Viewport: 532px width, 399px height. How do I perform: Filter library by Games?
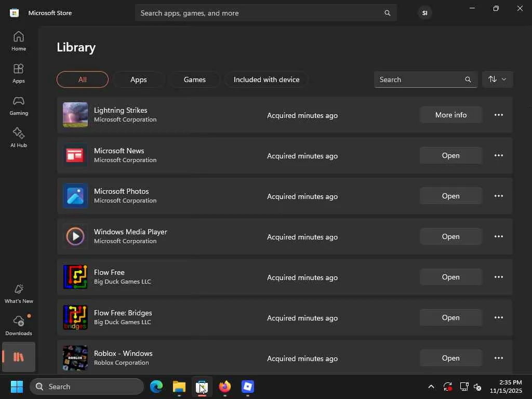point(195,79)
